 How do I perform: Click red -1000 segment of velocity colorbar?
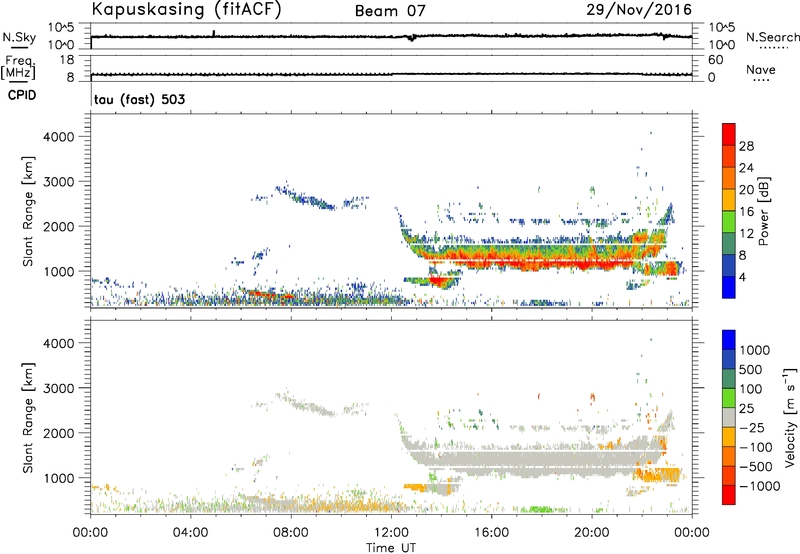[x=729, y=495]
